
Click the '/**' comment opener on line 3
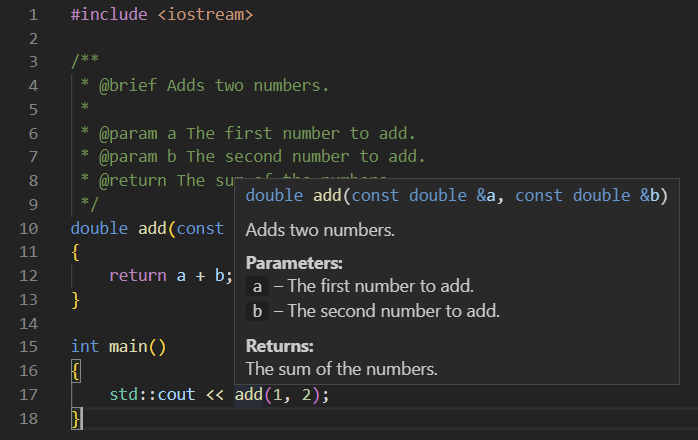[x=85, y=61]
